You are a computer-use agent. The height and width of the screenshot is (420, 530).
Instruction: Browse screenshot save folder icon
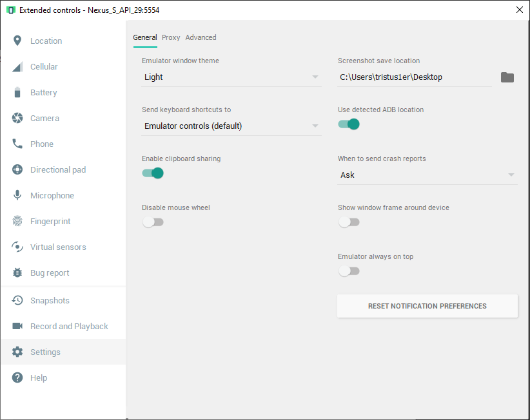point(507,77)
